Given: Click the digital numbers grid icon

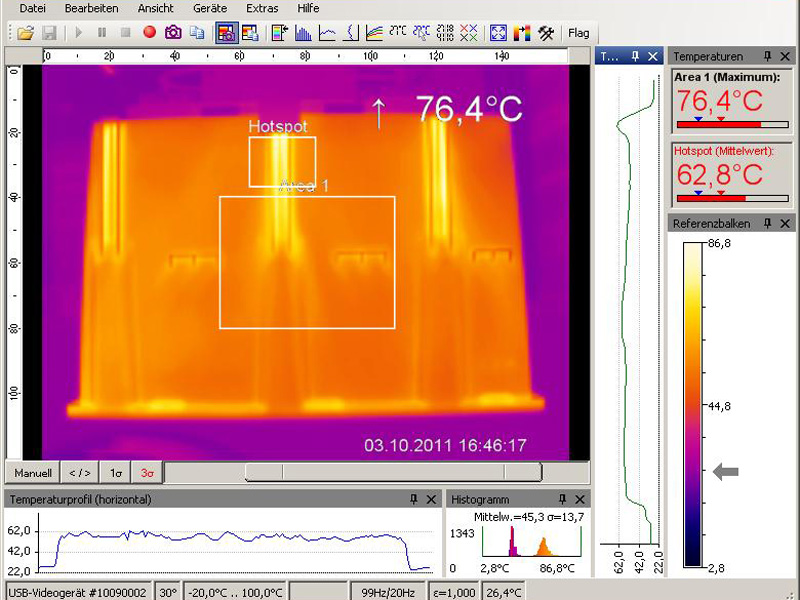Looking at the screenshot, I should pyautogui.click(x=445, y=33).
